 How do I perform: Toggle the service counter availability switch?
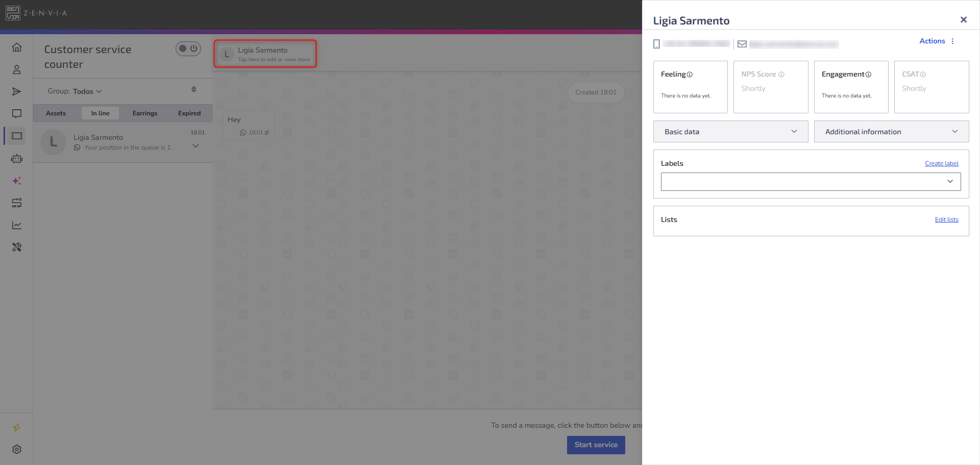tap(188, 48)
